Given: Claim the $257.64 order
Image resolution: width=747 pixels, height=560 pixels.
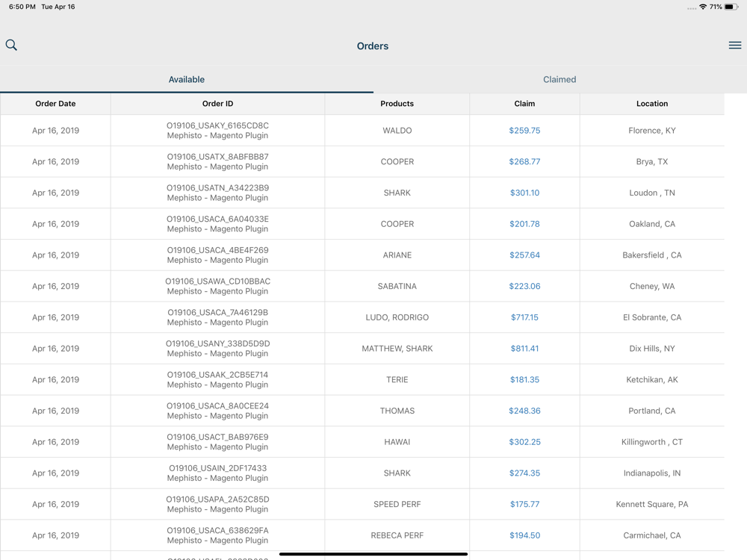Looking at the screenshot, I should point(524,255).
